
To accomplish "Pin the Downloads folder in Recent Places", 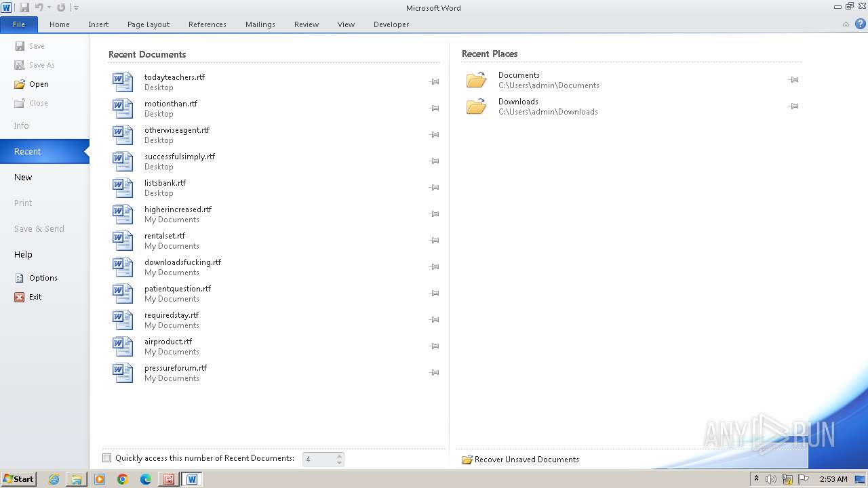I will click(793, 106).
